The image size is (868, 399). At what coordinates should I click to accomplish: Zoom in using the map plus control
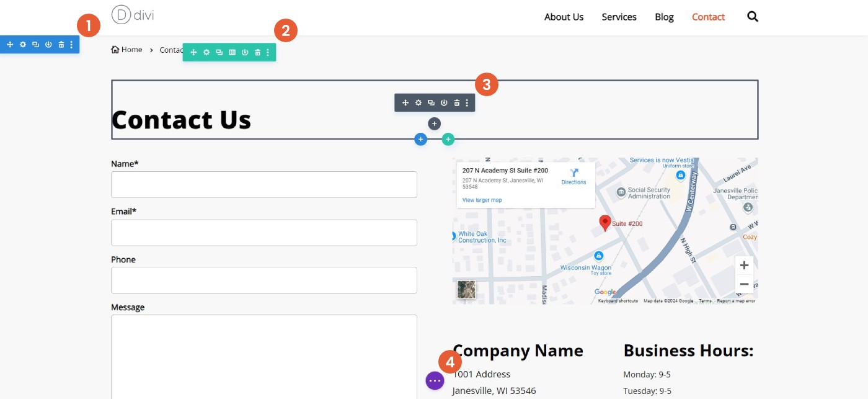(x=744, y=265)
